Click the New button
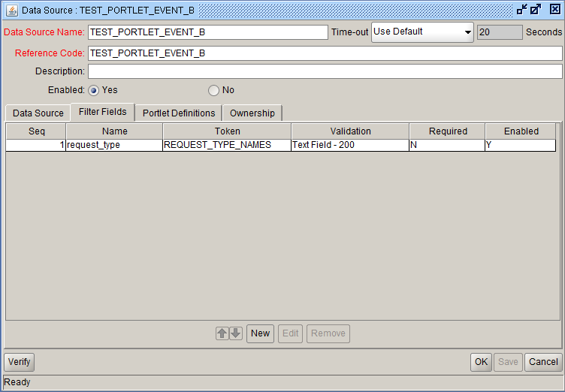 [x=260, y=333]
